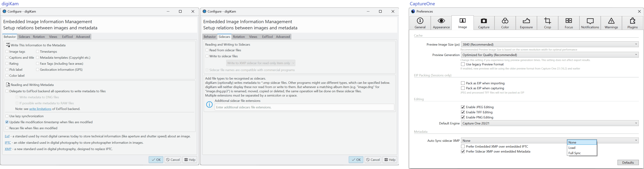Open Auto Sync sidecar XMP dropdown

click(x=550, y=141)
